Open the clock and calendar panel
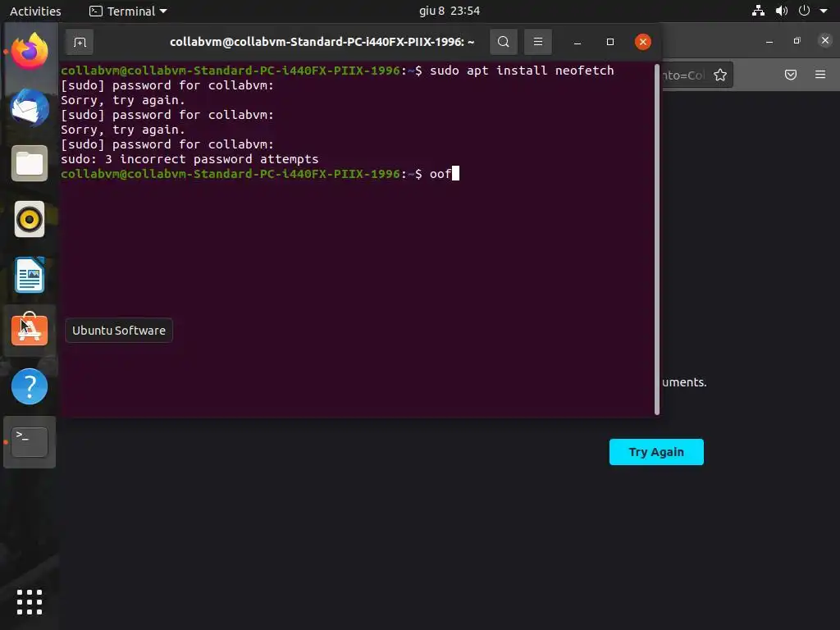The width and height of the screenshot is (840, 630). tap(449, 11)
